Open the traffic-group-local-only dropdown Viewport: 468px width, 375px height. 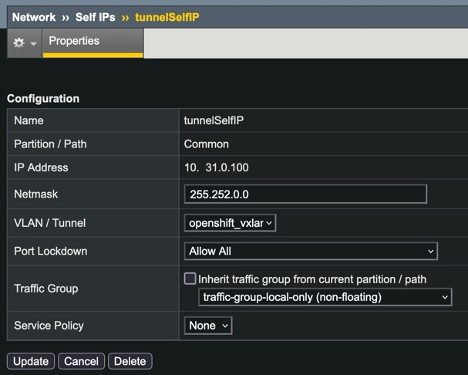click(x=325, y=297)
